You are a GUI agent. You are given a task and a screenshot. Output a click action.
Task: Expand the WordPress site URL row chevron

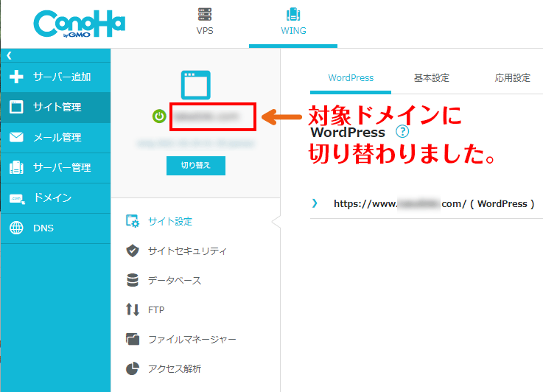pos(315,203)
